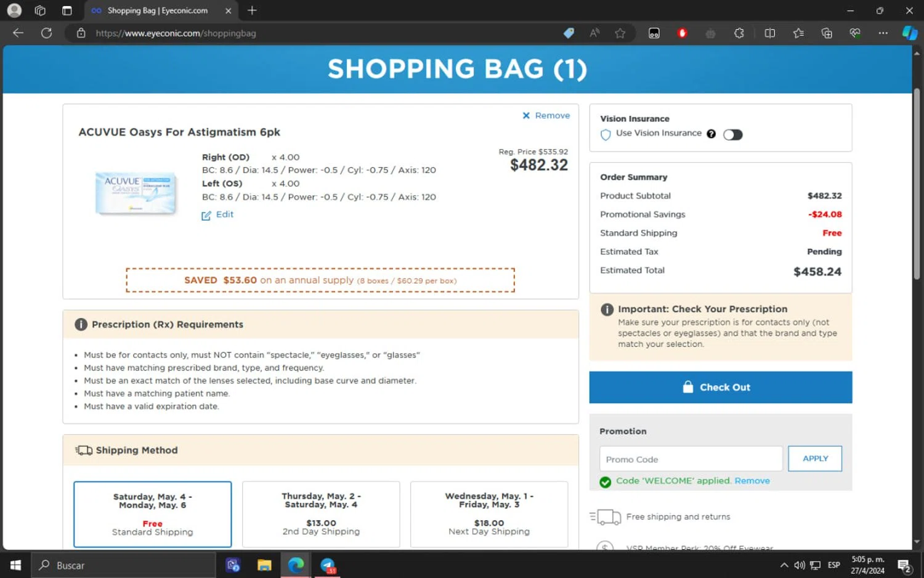924x578 pixels.
Task: Go back to the previous page
Action: pyautogui.click(x=18, y=33)
